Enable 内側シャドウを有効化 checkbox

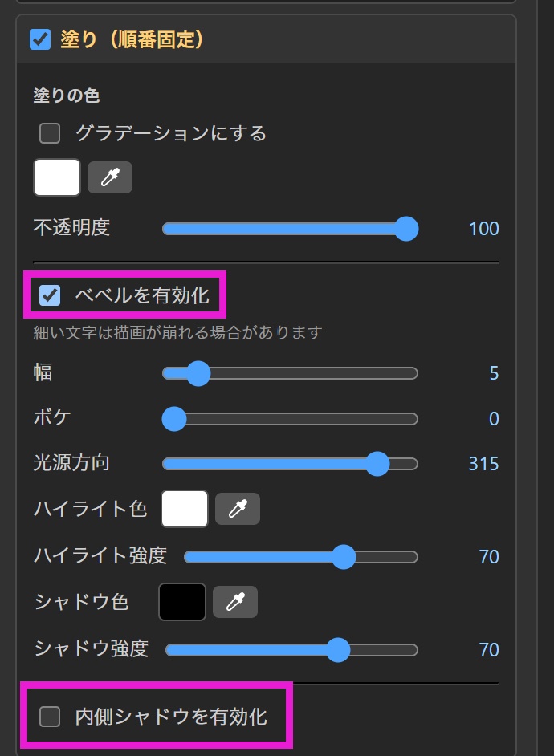tap(50, 717)
